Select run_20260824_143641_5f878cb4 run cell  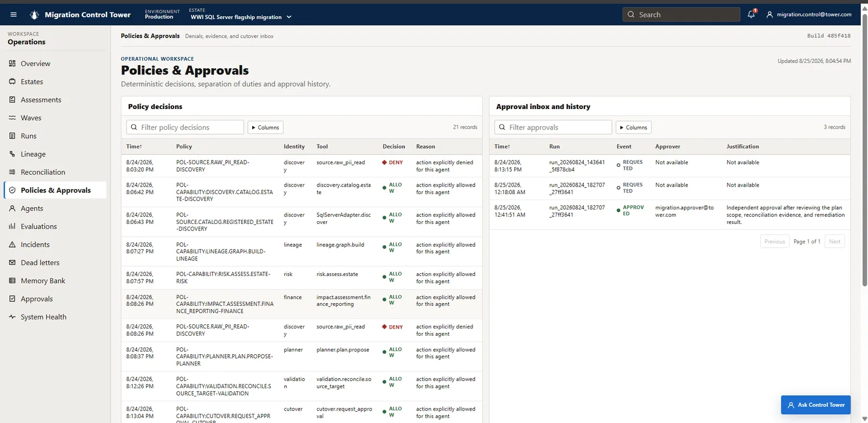(577, 166)
